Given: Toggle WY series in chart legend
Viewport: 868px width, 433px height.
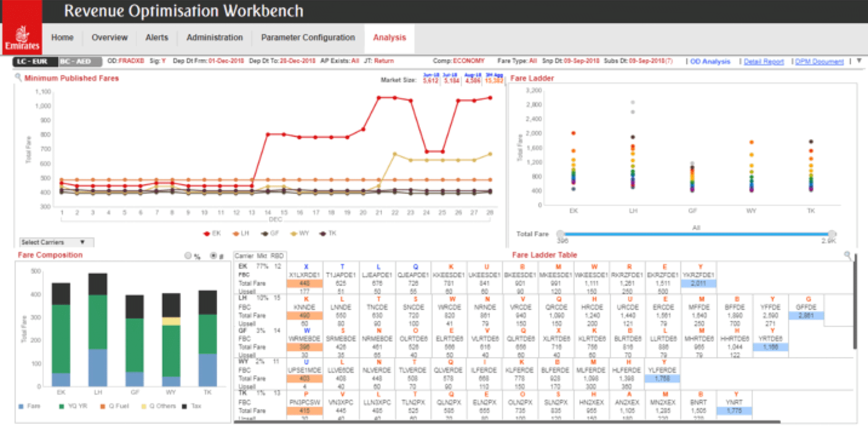Looking at the screenshot, I should 299,234.
